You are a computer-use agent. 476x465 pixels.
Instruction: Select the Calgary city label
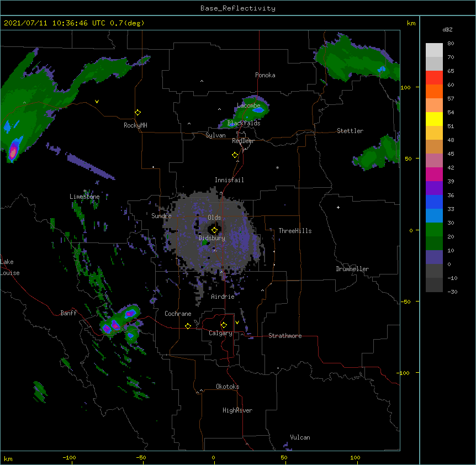(x=220, y=333)
